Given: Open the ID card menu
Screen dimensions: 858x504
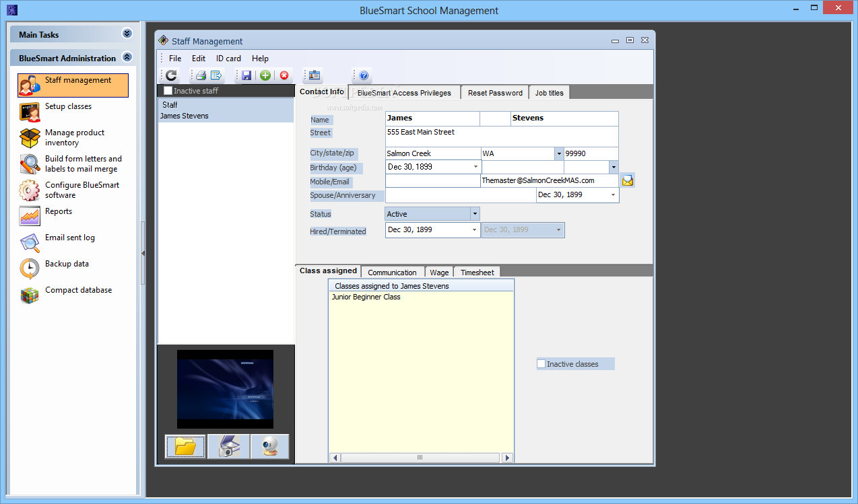Looking at the screenshot, I should [x=228, y=59].
